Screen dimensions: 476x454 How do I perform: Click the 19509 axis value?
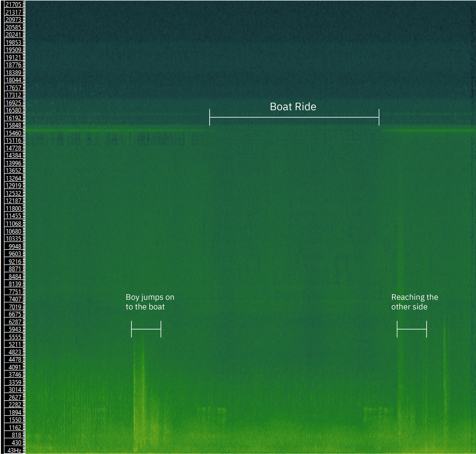pyautogui.click(x=14, y=50)
